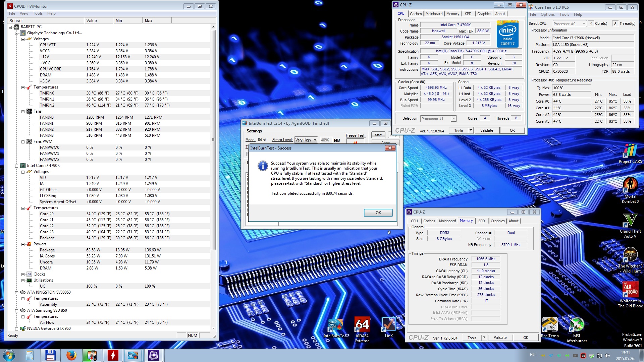Switch to Graphics tab in bottom CPU-Z
The width and height of the screenshot is (644, 362).
pos(497,221)
